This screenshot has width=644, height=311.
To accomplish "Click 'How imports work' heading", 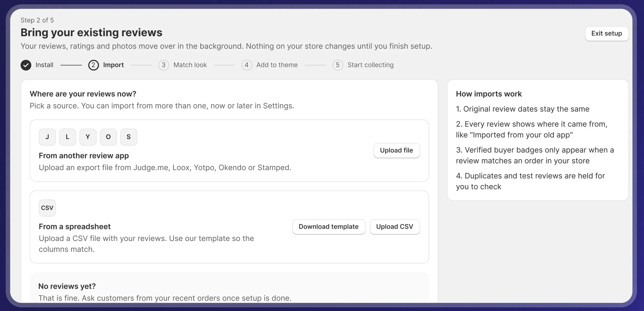I will 489,94.
